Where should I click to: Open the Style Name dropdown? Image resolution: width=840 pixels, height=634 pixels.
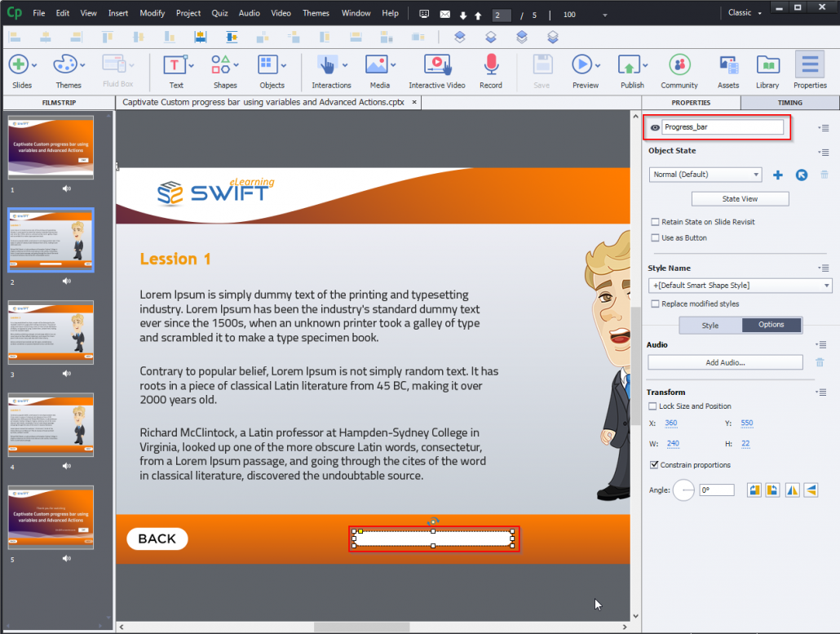coord(738,285)
